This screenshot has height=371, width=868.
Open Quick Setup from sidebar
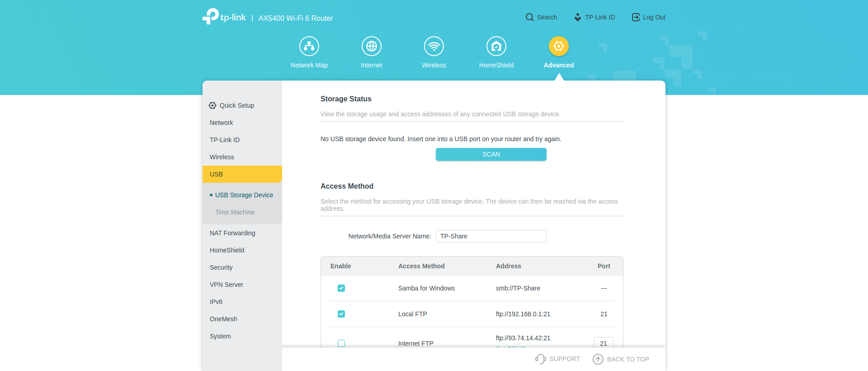point(236,105)
